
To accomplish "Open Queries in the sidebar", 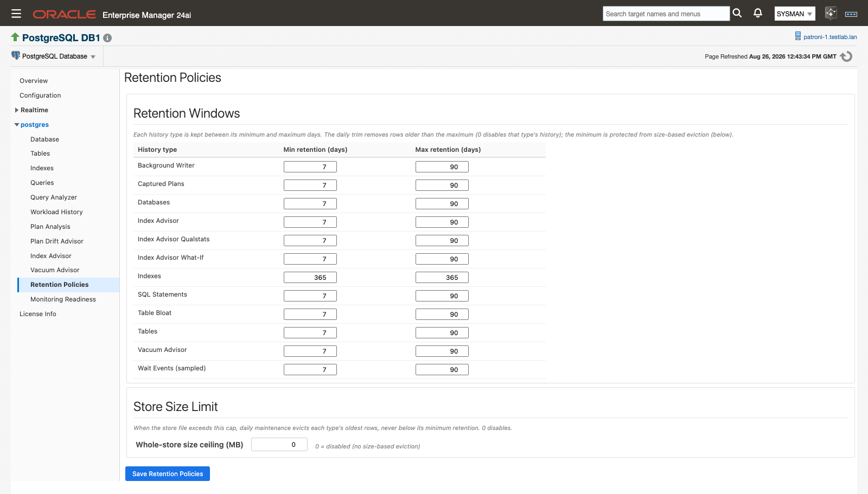I will [x=42, y=183].
